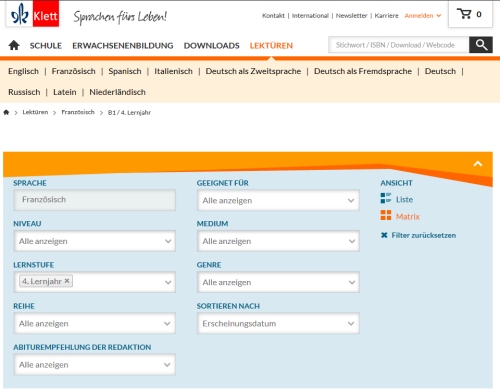Click the Lektüren breadcrumb link

click(35, 112)
